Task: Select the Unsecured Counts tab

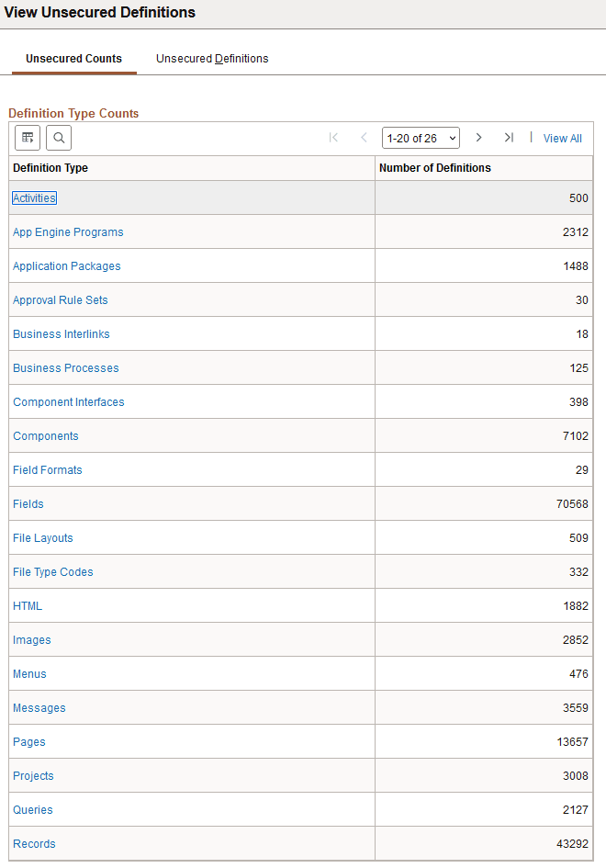Action: [73, 58]
